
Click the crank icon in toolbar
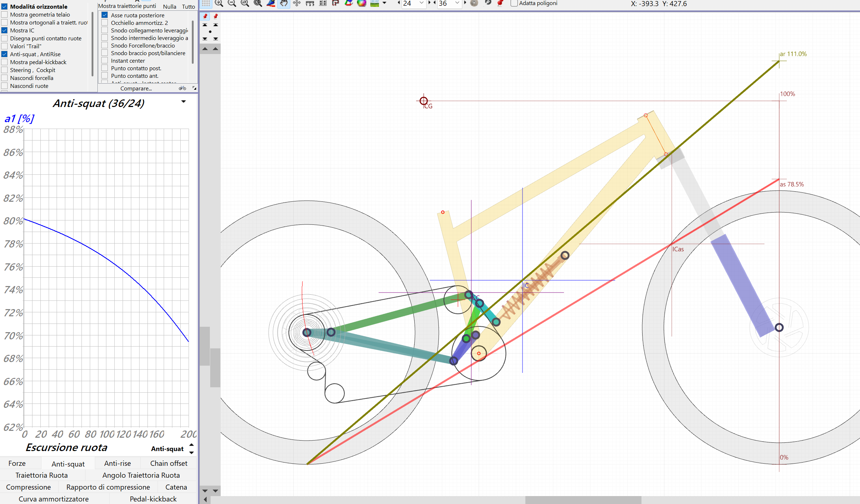click(488, 3)
